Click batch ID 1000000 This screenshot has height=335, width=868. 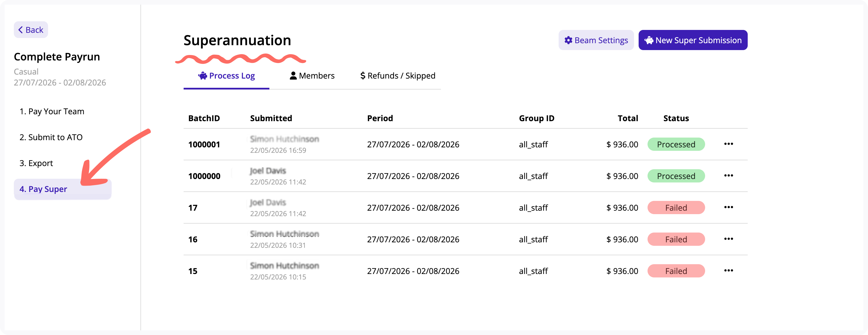pyautogui.click(x=204, y=176)
